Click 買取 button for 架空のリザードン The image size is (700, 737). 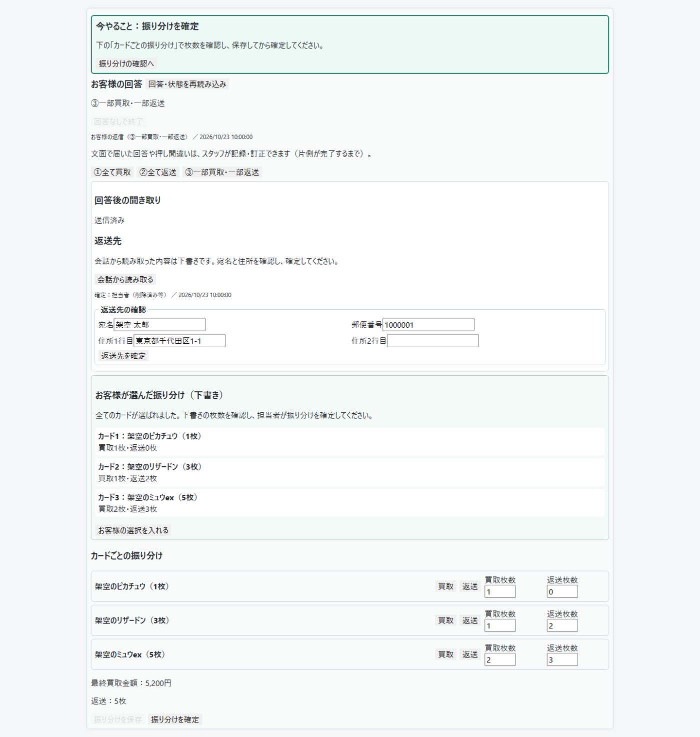(x=446, y=620)
